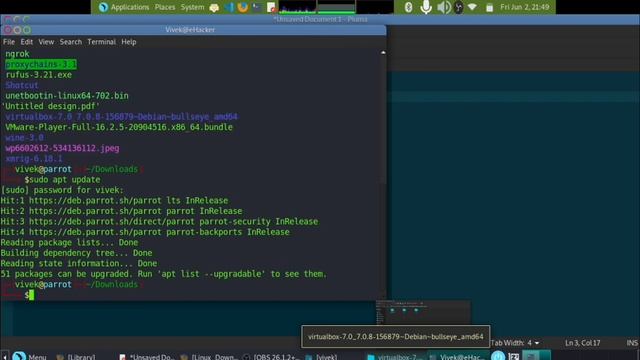Switch to [vivek] taskbar window
This screenshot has height=360, width=640.
(x=322, y=356)
